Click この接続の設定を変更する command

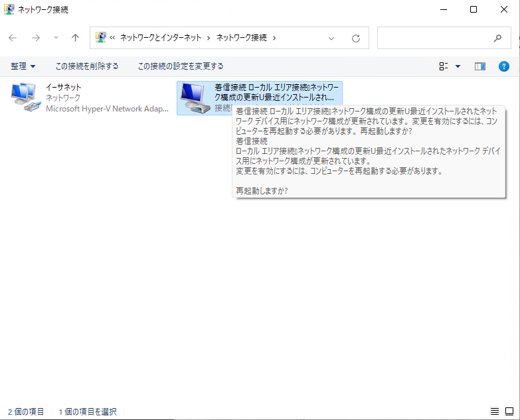coord(181,66)
